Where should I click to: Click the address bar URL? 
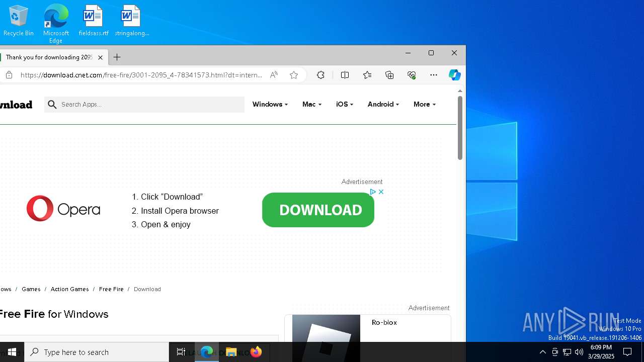click(x=141, y=75)
